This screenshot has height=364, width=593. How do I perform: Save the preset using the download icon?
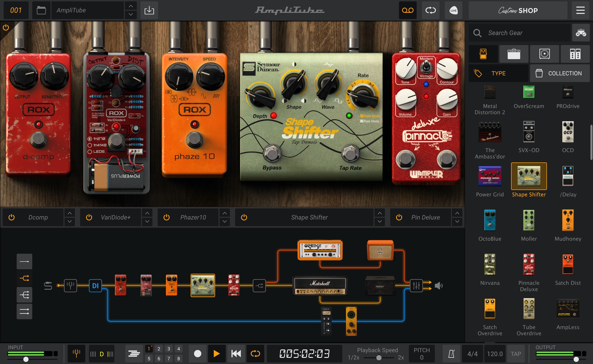[149, 10]
